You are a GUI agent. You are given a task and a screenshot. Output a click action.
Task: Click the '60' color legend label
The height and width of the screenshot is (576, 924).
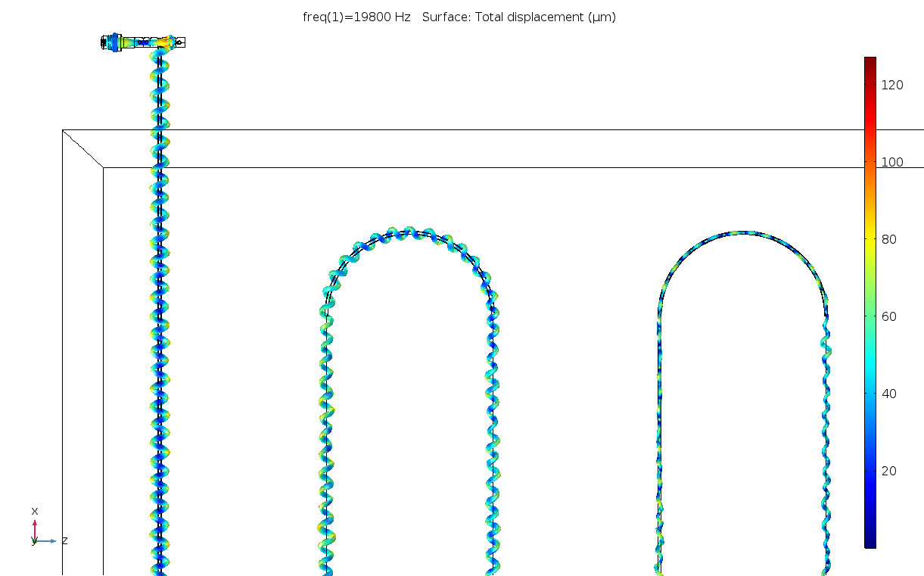pos(889,316)
